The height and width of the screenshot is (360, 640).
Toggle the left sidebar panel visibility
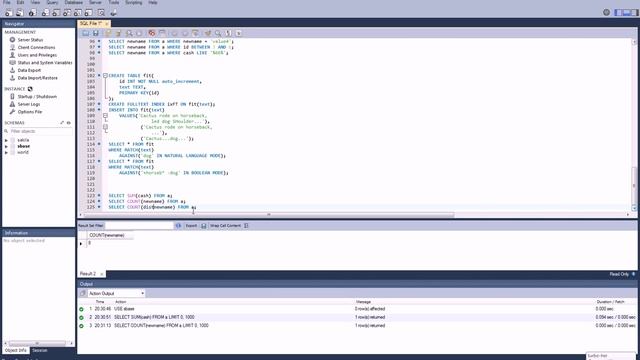618,13
